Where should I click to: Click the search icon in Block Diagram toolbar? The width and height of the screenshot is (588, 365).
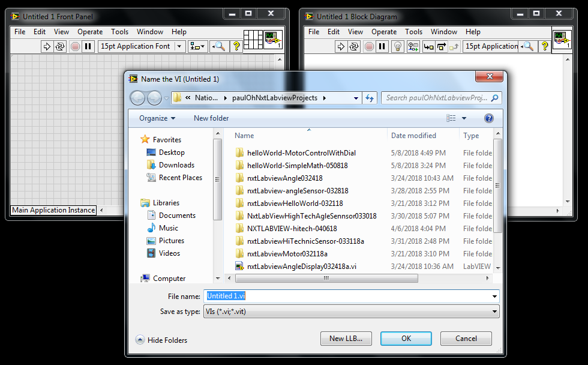tap(527, 46)
